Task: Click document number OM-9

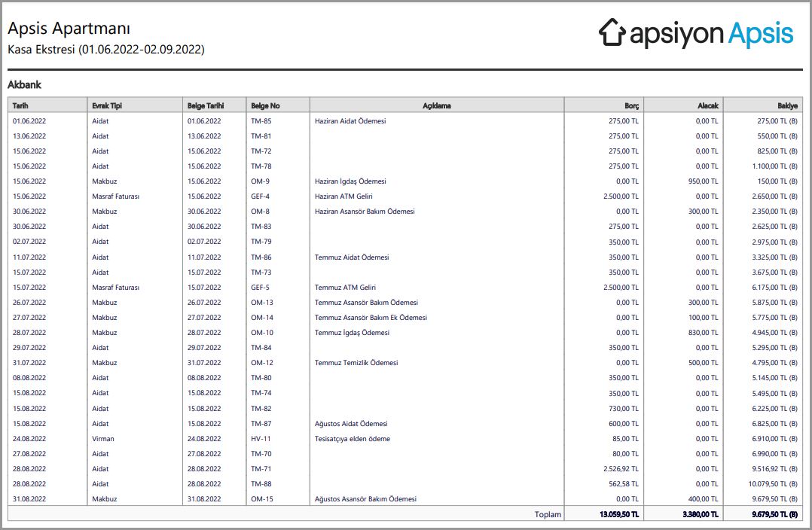Action: [x=260, y=181]
